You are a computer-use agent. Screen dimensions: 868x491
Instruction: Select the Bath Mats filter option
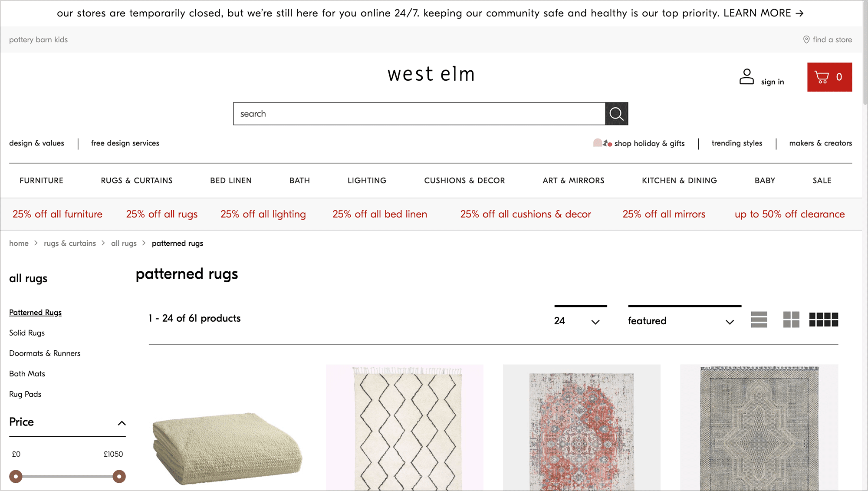(x=27, y=374)
